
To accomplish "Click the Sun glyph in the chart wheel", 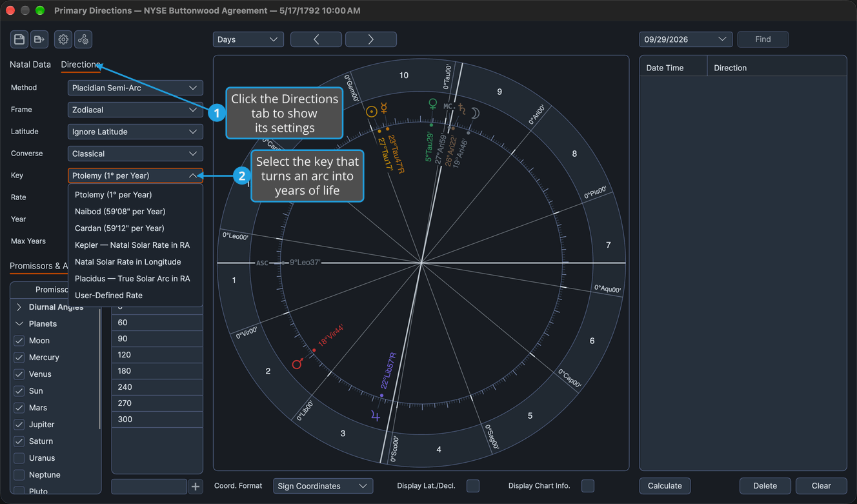I will coord(371,112).
